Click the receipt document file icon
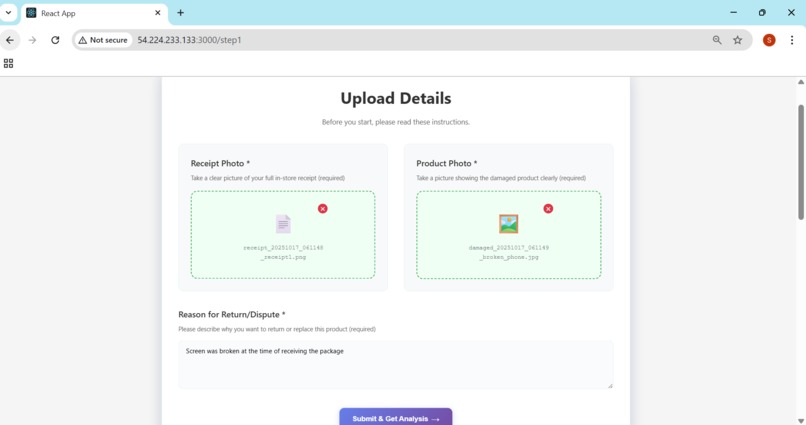This screenshot has width=806, height=425. [283, 224]
